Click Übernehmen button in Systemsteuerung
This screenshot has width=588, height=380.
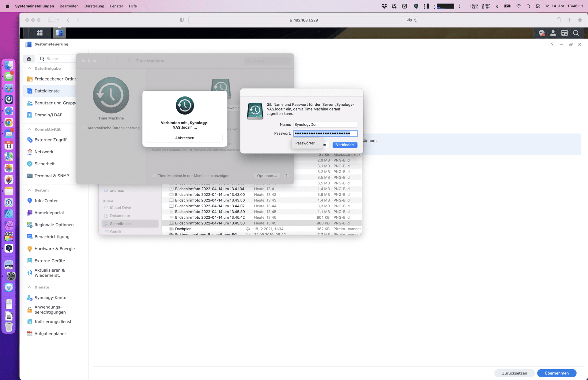click(x=557, y=373)
